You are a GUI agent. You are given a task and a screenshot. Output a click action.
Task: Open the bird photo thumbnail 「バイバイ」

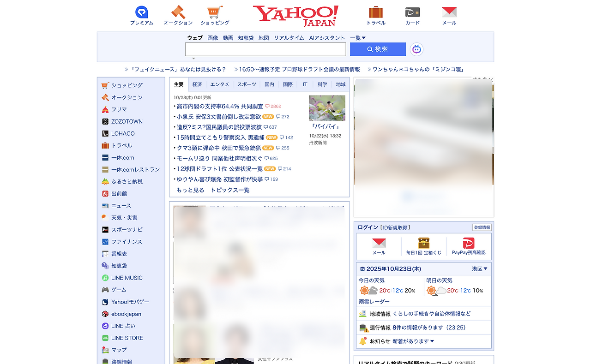click(327, 108)
